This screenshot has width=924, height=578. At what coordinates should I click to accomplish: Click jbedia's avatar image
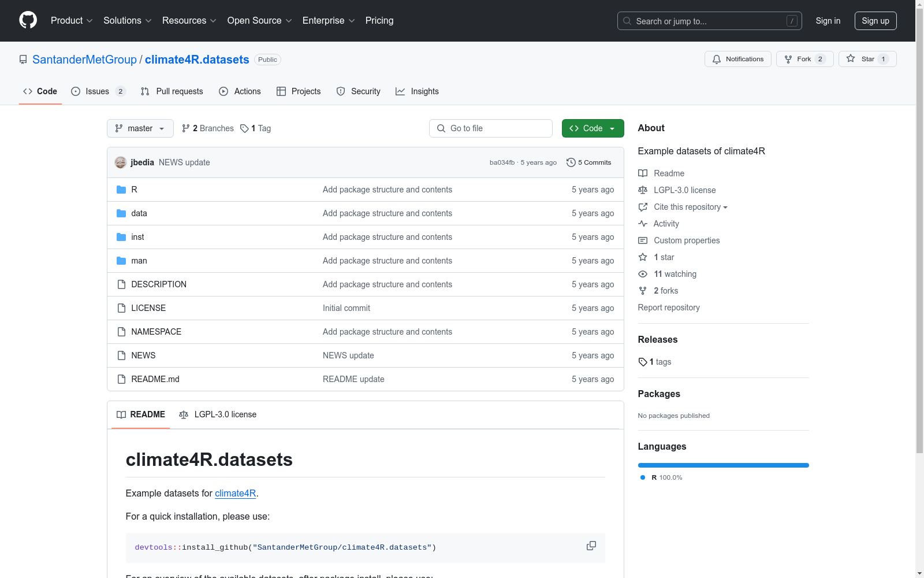pyautogui.click(x=120, y=162)
